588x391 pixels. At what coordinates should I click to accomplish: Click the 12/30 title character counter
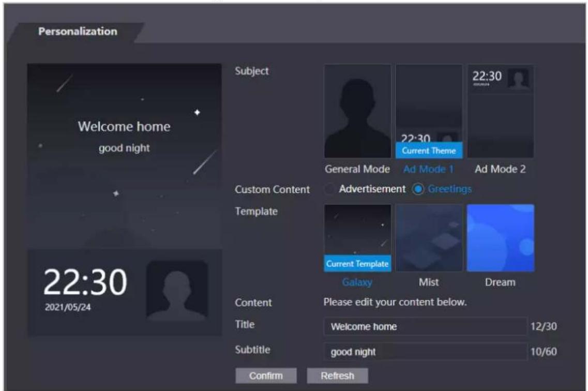(544, 326)
